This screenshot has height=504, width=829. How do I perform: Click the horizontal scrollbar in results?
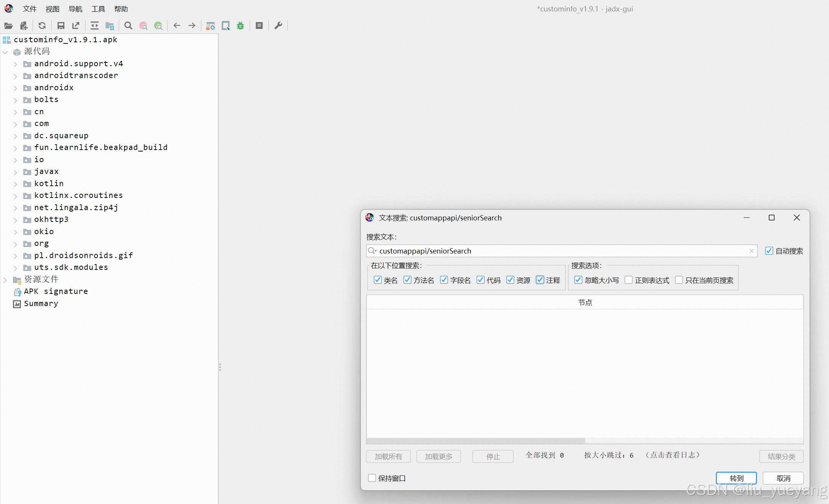[x=475, y=441]
